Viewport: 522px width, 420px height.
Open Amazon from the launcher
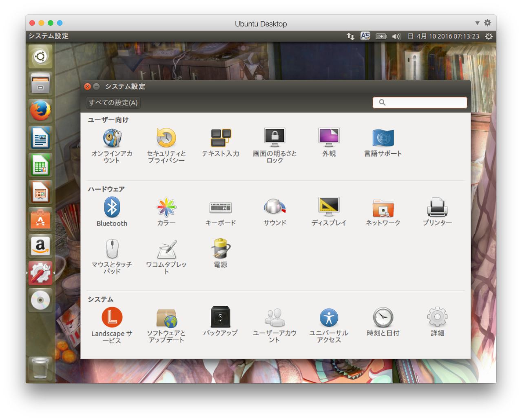click(x=40, y=246)
